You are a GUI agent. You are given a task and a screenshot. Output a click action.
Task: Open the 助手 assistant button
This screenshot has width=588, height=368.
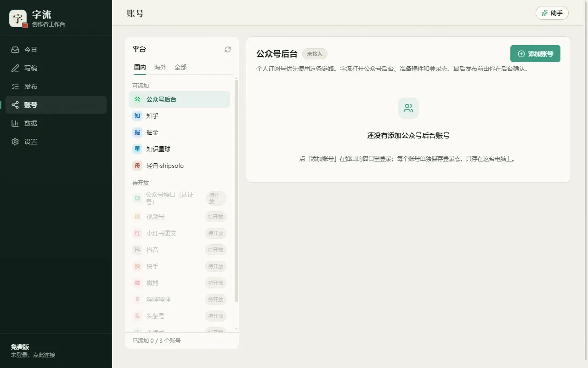click(x=552, y=13)
